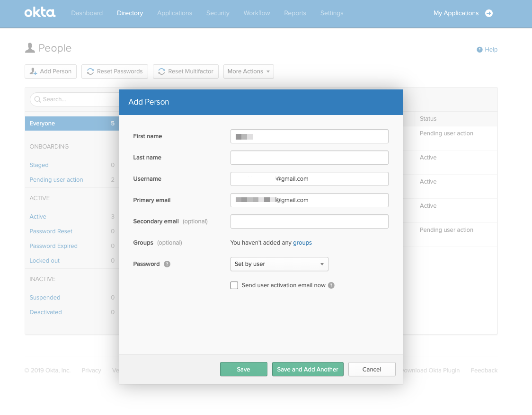532x415 pixels.
Task: Open the Applications menu
Action: 175,13
